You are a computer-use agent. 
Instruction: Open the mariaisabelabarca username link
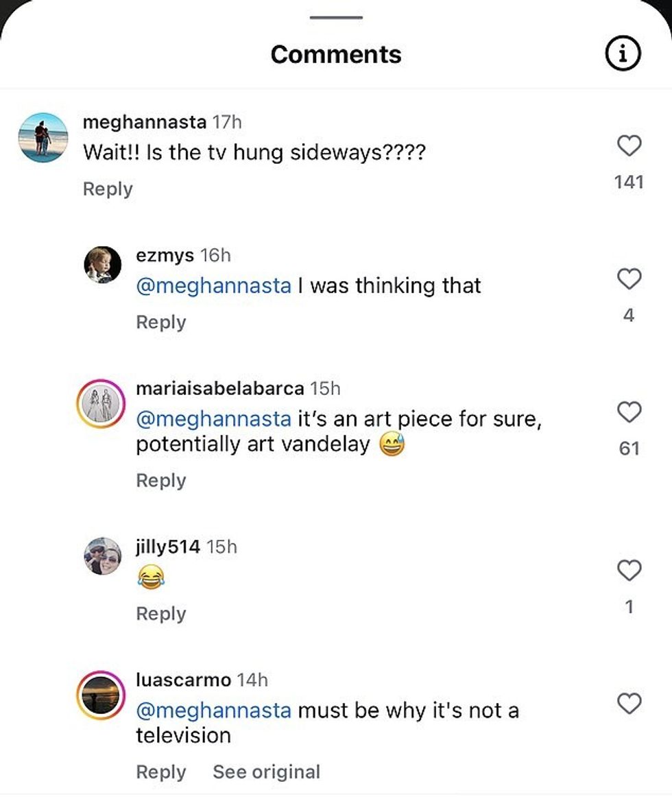pos(219,389)
